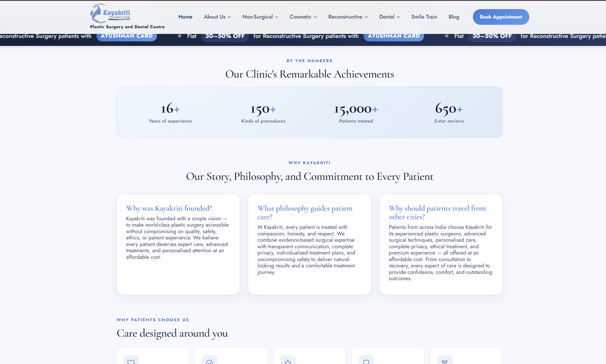The height and width of the screenshot is (364, 606).
Task: Click the '150+' kinds of procedures stat
Action: tap(263, 109)
